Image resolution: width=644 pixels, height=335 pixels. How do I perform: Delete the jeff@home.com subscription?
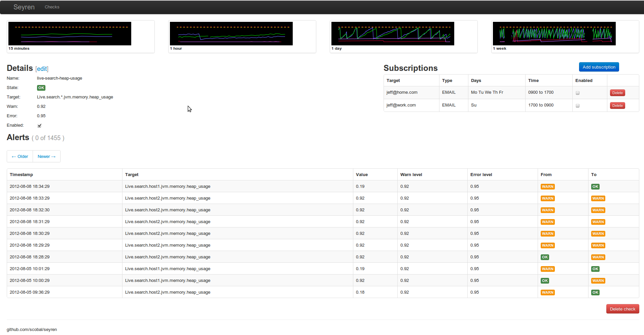[617, 93]
